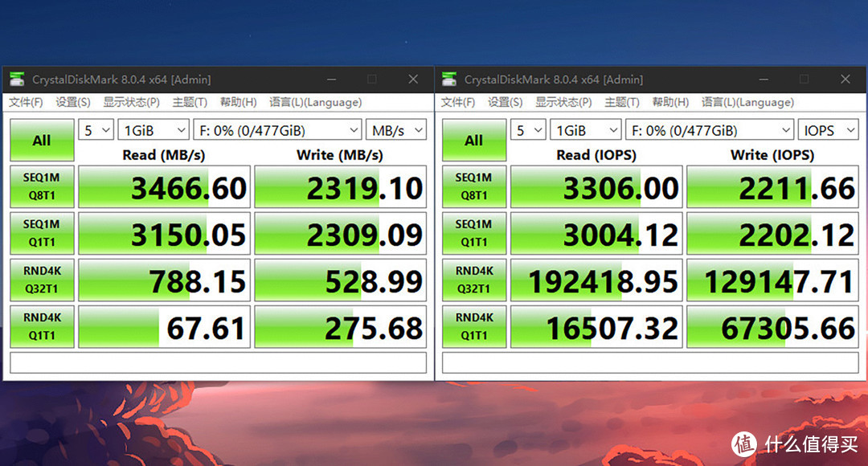Open 设置(S) menu in right window

click(505, 102)
